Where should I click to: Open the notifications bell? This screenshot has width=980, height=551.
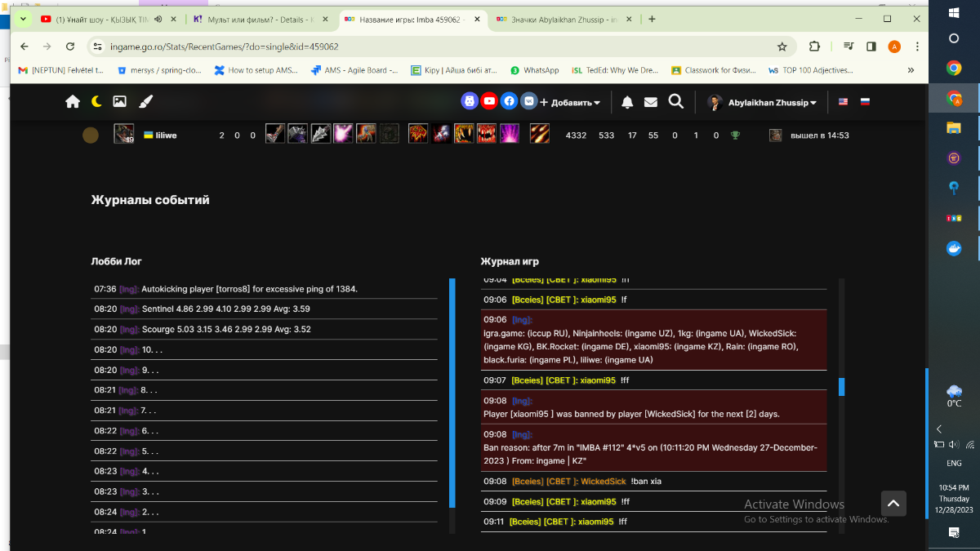click(627, 102)
